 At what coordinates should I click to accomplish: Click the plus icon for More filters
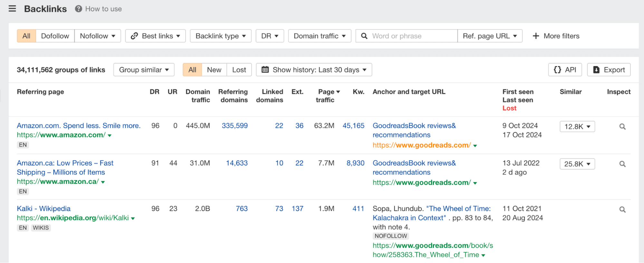(x=536, y=36)
